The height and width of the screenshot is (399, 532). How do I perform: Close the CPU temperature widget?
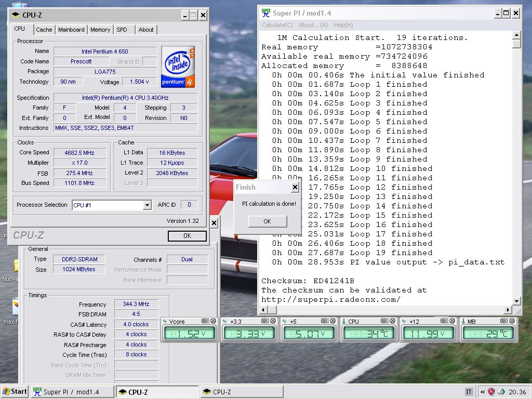pos(392,321)
